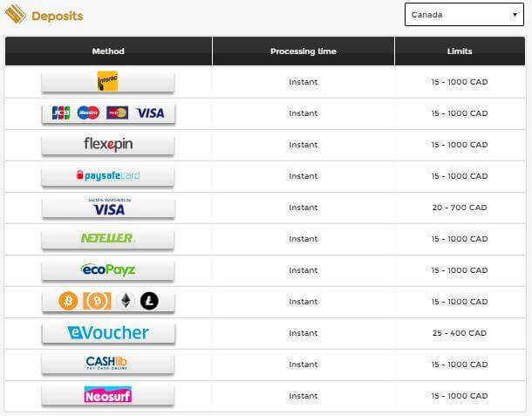Viewport: 532px width, 416px height.
Task: Click the black Litecoin icon
Action: tap(149, 301)
